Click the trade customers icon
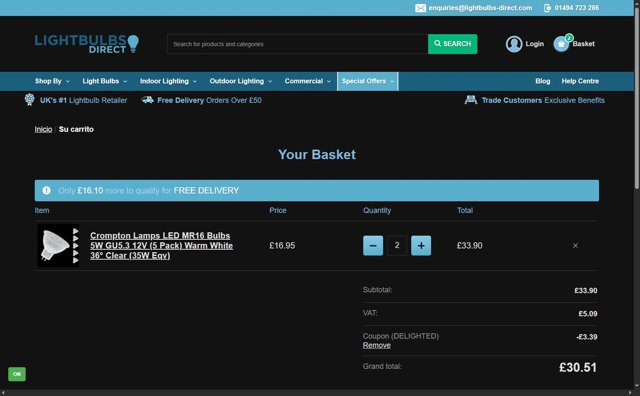This screenshot has height=396, width=640. tap(471, 100)
